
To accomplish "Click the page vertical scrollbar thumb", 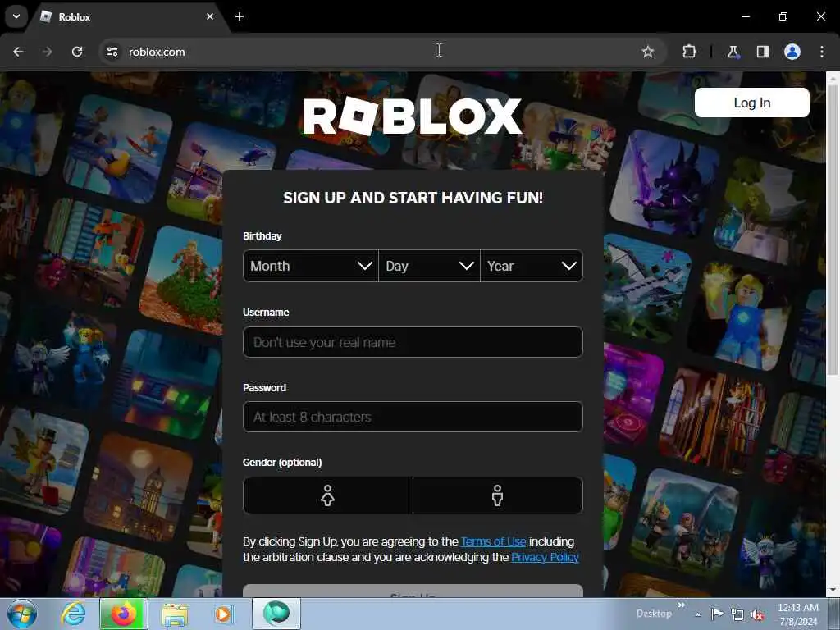I will (x=833, y=231).
